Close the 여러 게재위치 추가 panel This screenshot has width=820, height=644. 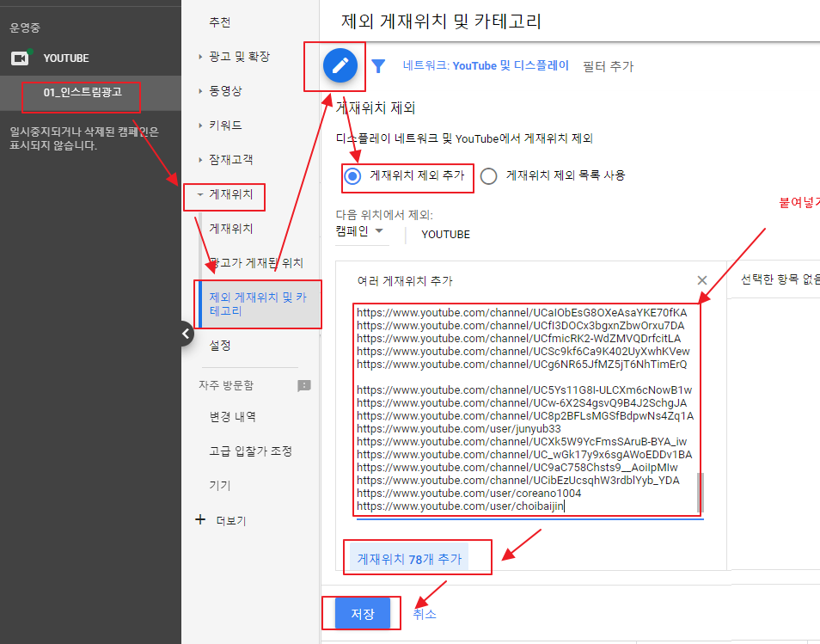[x=701, y=280]
